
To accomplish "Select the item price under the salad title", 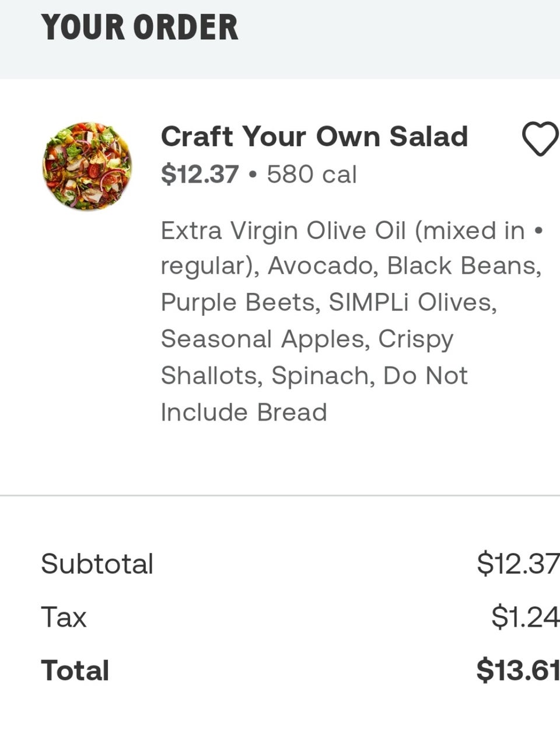I will click(x=199, y=174).
